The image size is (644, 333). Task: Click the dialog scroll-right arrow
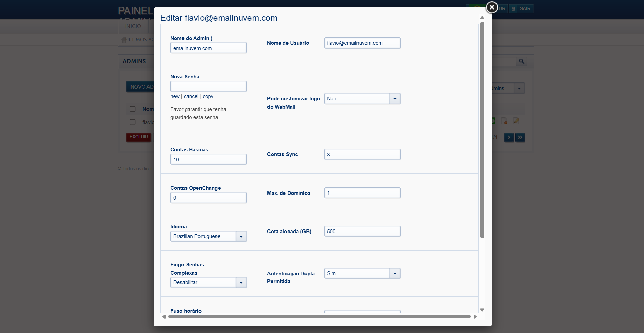coord(475,317)
